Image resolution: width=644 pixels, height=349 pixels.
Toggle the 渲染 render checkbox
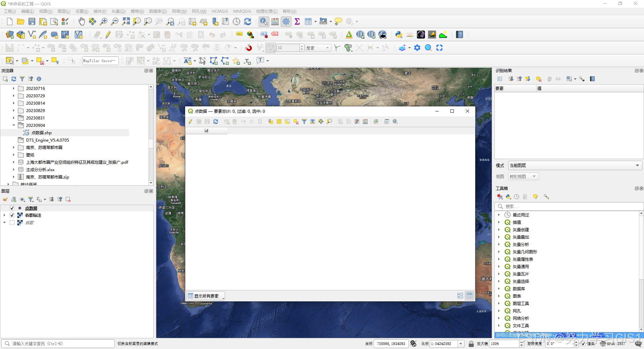(x=583, y=344)
